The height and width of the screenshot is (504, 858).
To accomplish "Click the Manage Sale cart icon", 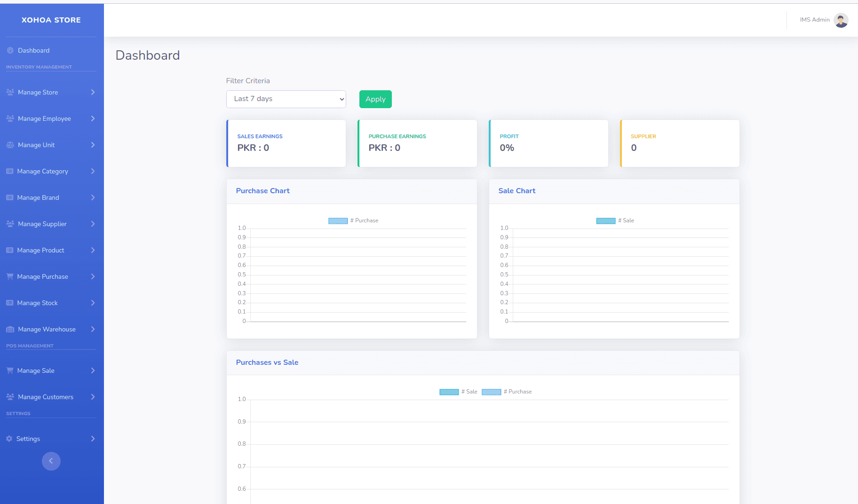I will [9, 370].
